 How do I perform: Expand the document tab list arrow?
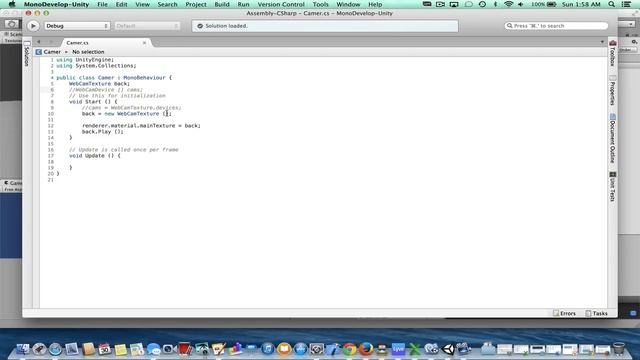(x=602, y=42)
